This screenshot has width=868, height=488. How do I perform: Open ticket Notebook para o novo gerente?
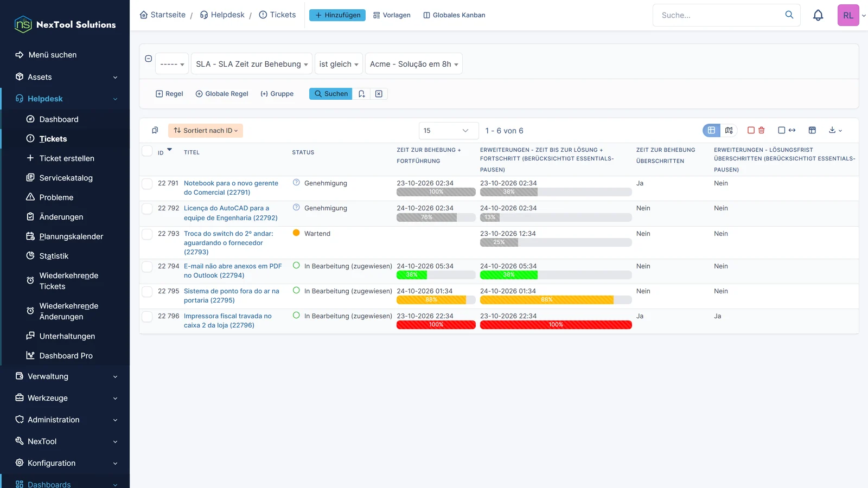(x=231, y=188)
